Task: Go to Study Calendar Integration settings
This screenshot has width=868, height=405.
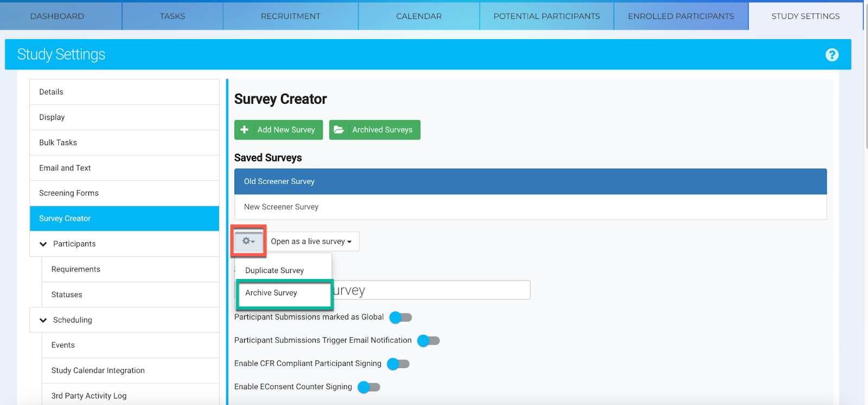Action: pyautogui.click(x=98, y=371)
